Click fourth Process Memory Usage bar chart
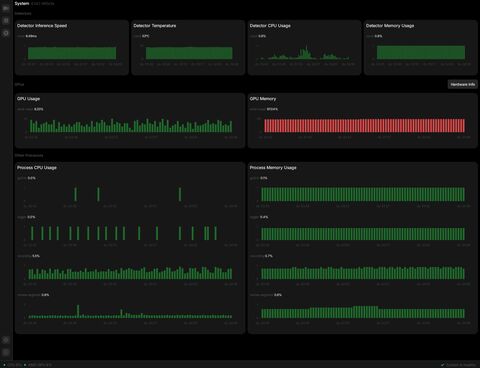The height and width of the screenshot is (368, 480). (363, 312)
